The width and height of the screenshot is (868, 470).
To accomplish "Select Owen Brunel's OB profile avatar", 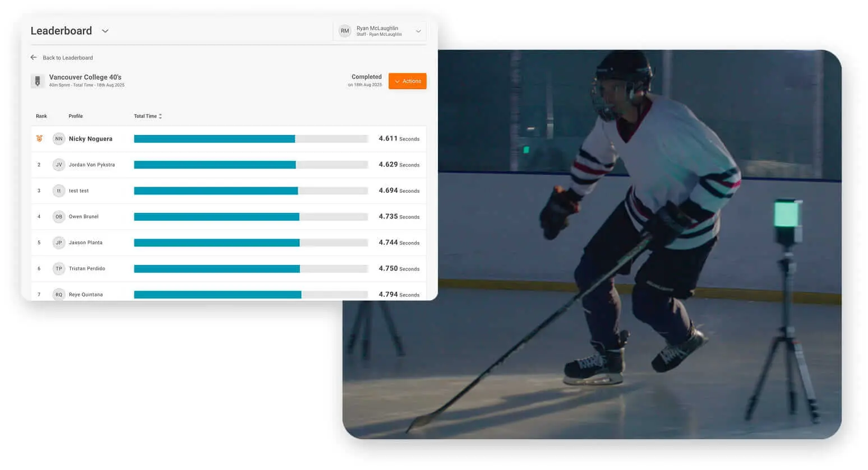I will (x=59, y=216).
